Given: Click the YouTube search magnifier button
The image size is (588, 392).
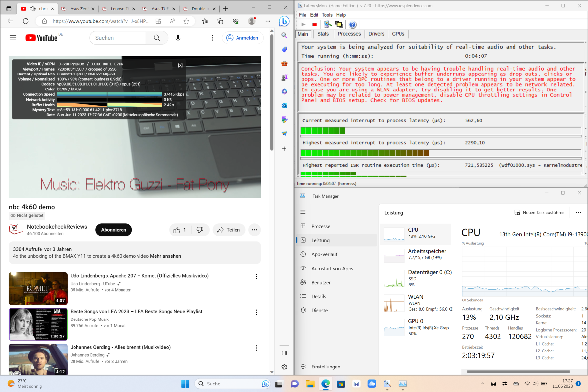Looking at the screenshot, I should click(157, 38).
